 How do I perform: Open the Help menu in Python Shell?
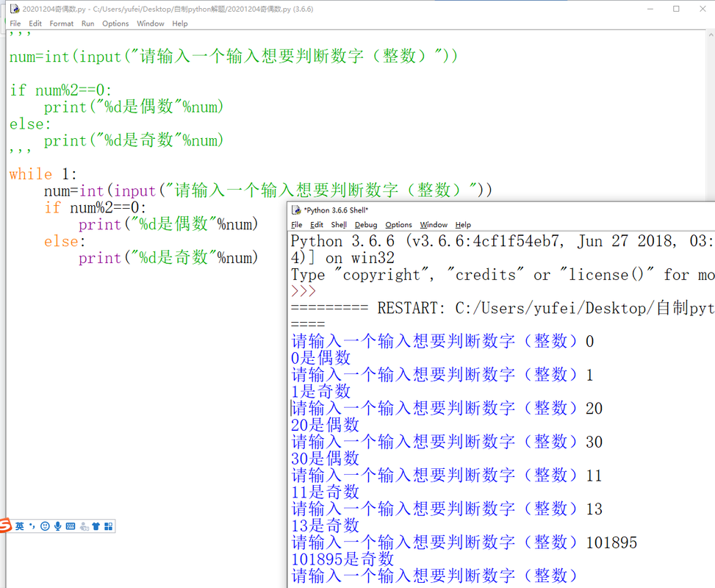(463, 224)
